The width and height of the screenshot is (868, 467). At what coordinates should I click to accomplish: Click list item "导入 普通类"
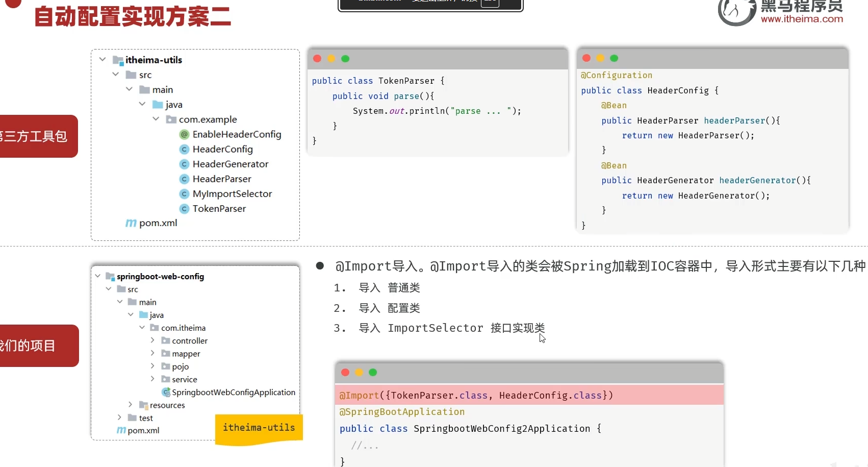(x=389, y=288)
